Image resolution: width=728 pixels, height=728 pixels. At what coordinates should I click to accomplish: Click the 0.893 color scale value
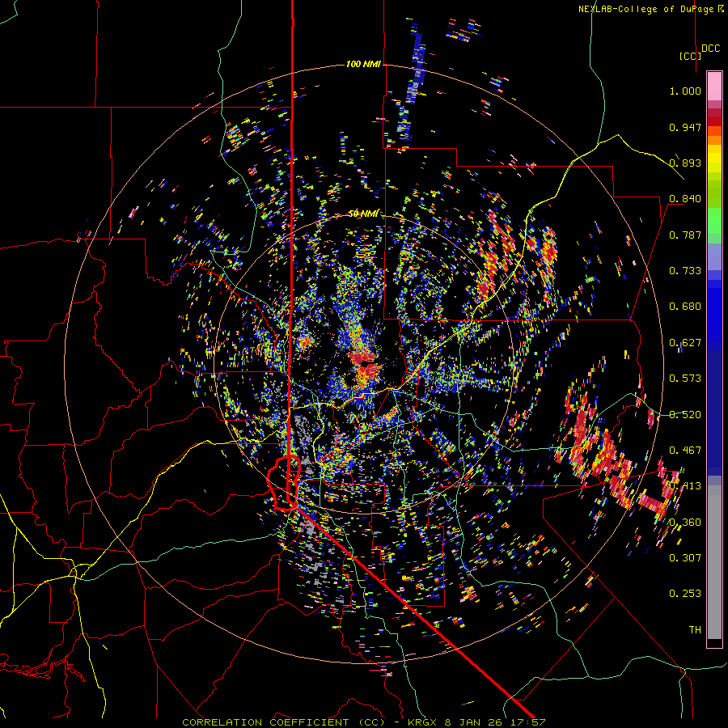[685, 163]
